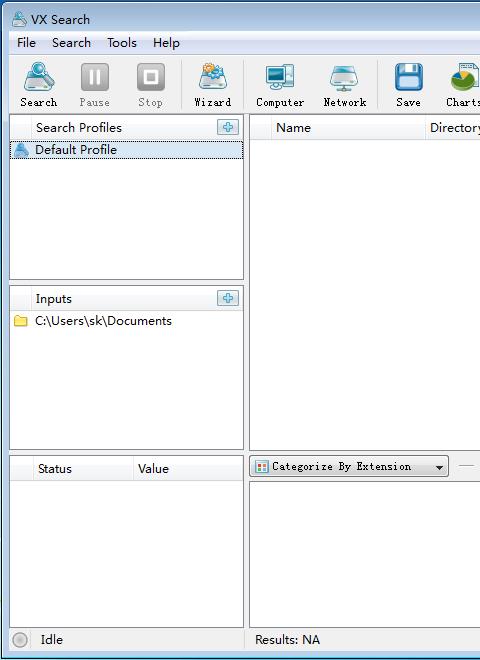Click the Default Profile icon
Screen dimensions: 480x660
[x=21, y=150]
